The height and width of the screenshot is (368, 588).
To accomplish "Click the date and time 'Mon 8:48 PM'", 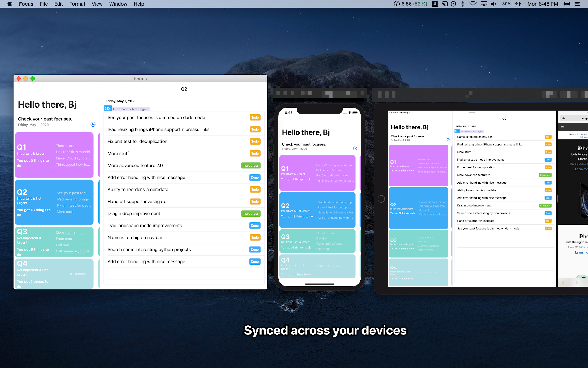I will [542, 4].
